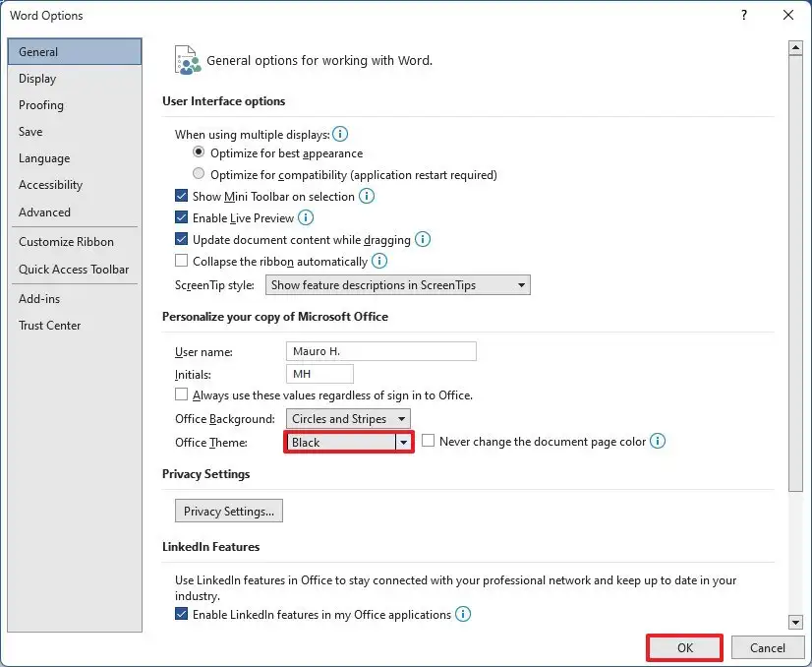Switch to the Proofing section
812x667 pixels.
(x=41, y=105)
